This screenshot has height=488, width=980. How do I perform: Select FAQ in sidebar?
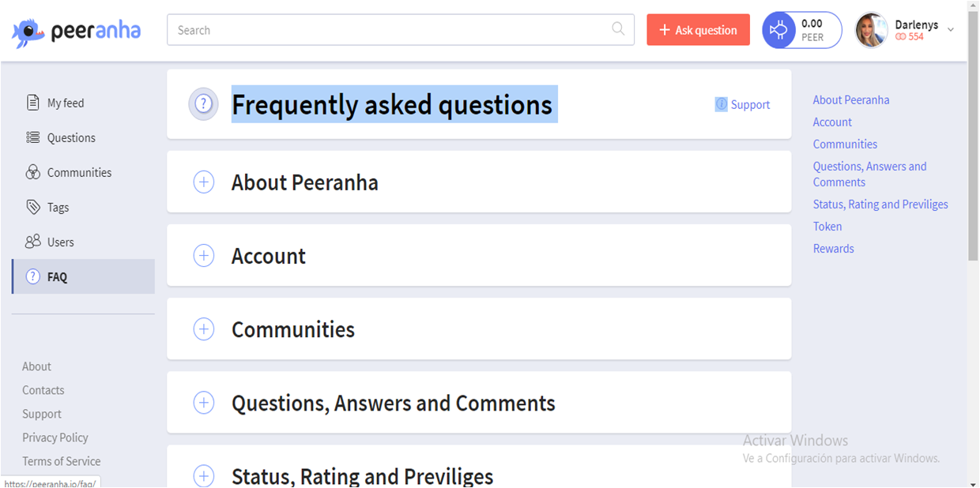pyautogui.click(x=83, y=276)
